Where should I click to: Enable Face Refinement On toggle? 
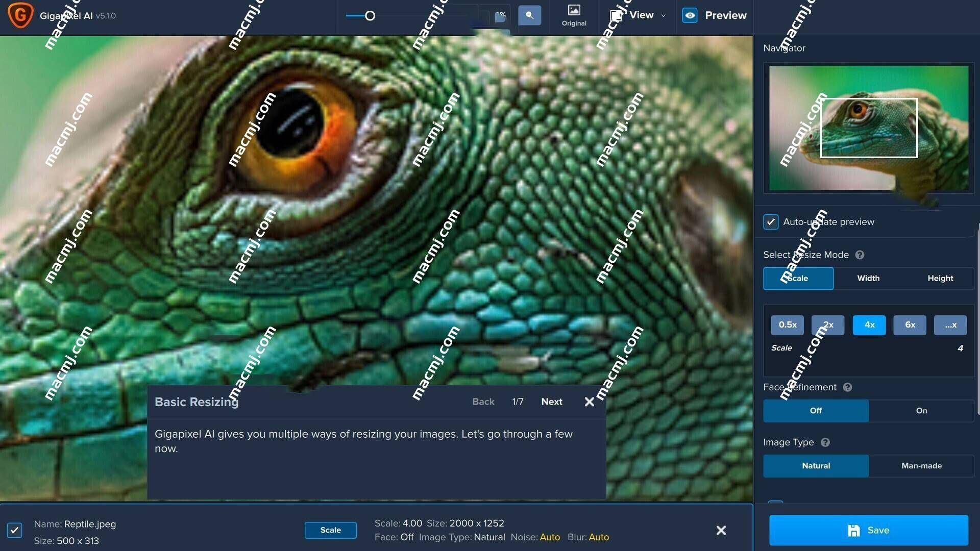[921, 410]
